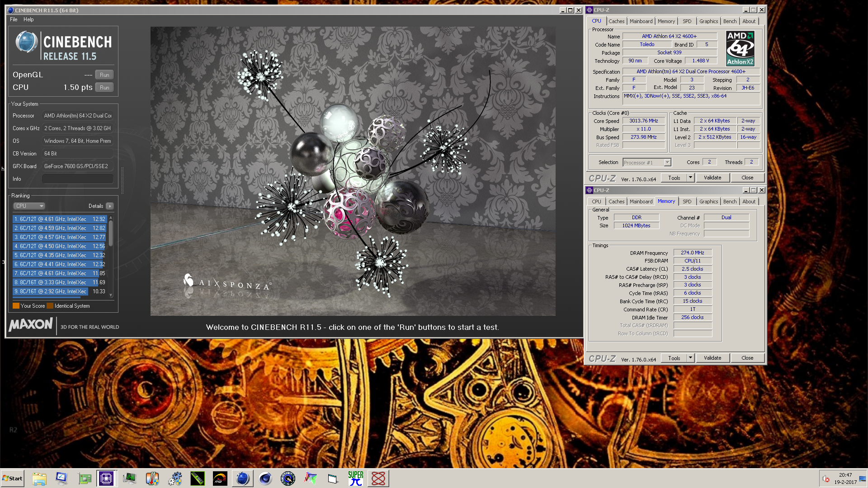Screen dimensions: 868x488
Task: Run the OpenGL benchmark test
Action: pos(104,75)
